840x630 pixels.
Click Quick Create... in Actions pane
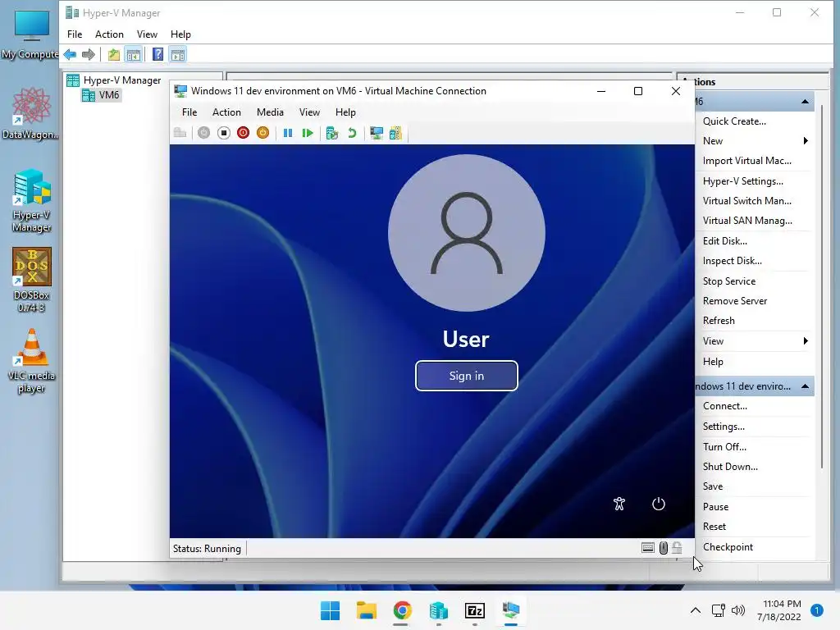pos(734,121)
